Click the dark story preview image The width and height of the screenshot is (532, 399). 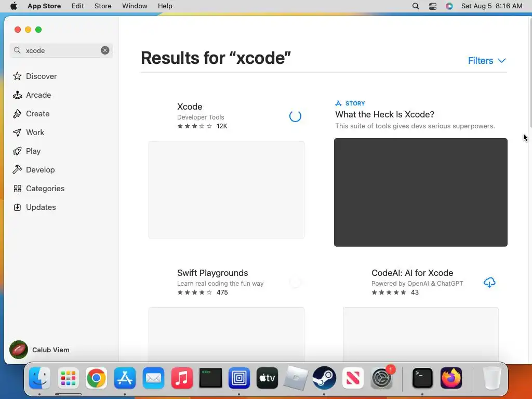(421, 192)
